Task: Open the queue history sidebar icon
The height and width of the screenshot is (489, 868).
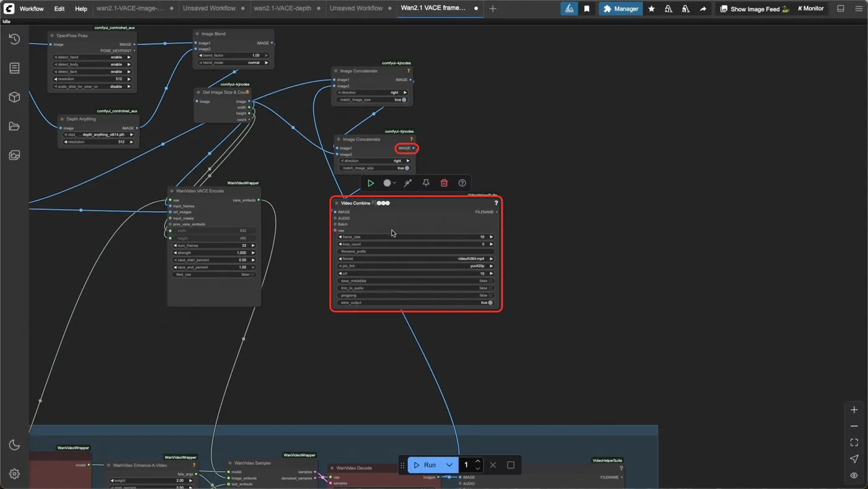Action: click(x=14, y=39)
